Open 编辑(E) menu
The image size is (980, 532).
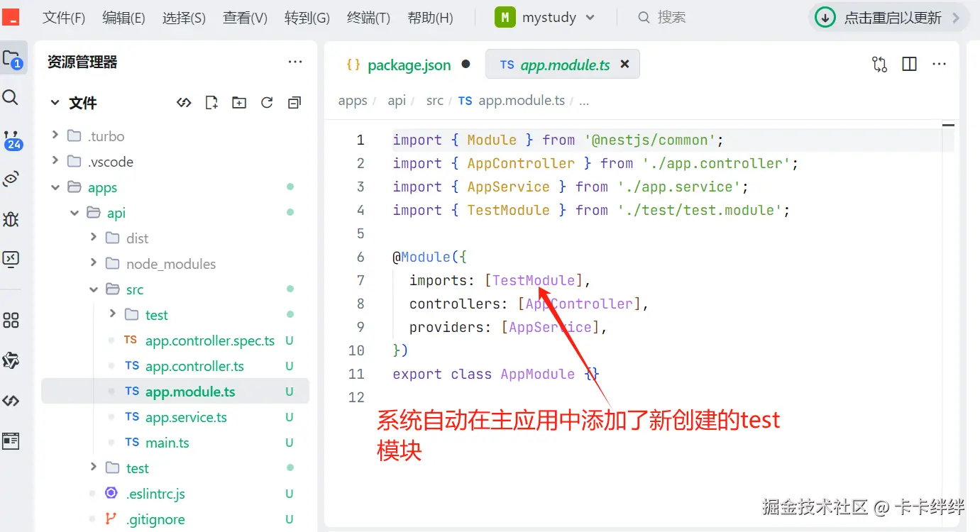(123, 18)
